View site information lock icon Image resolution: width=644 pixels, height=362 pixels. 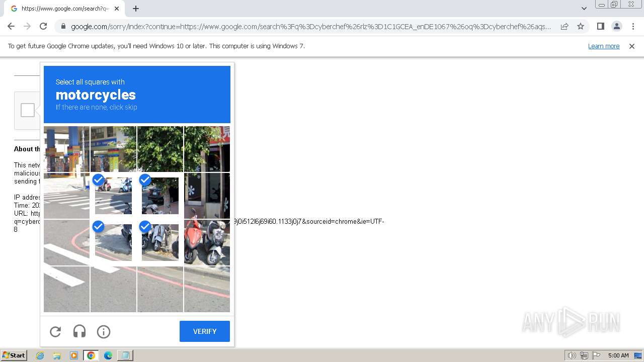click(x=63, y=27)
